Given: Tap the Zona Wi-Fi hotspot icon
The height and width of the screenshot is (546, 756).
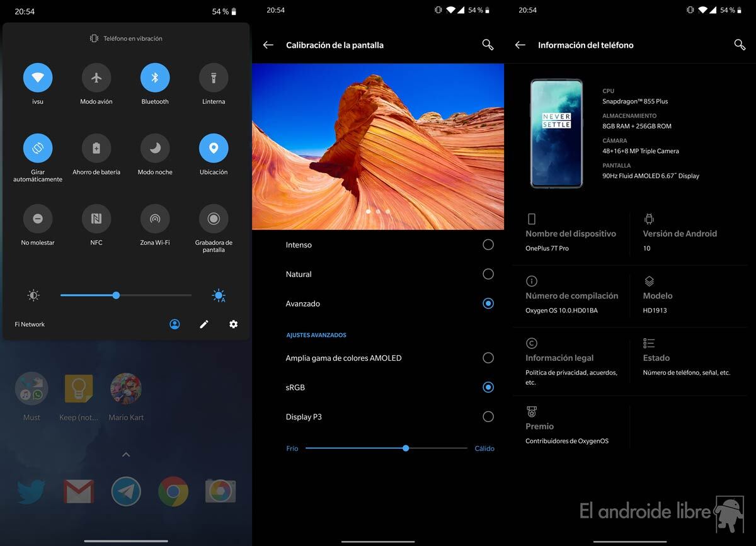Looking at the screenshot, I should coord(155,219).
